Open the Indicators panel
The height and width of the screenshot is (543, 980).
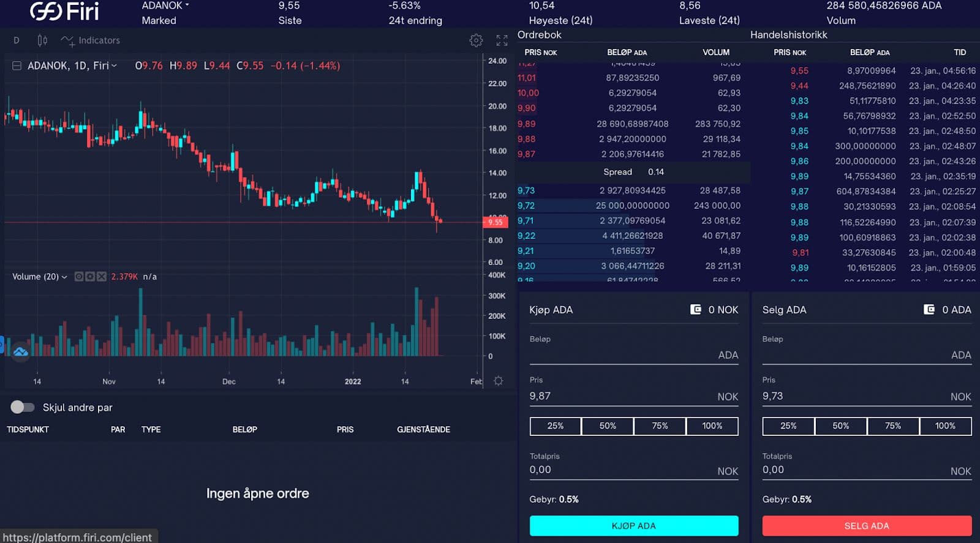click(91, 40)
